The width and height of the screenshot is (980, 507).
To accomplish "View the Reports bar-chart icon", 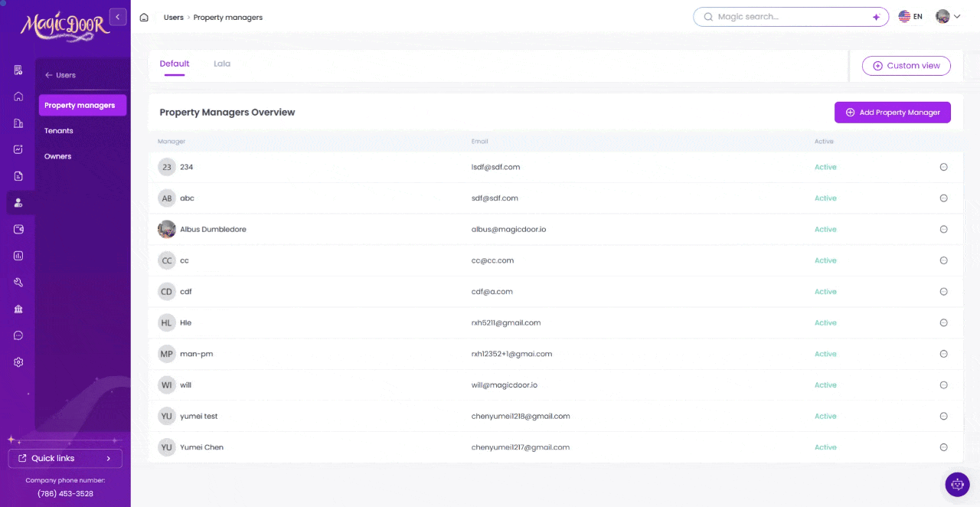I will coord(18,255).
